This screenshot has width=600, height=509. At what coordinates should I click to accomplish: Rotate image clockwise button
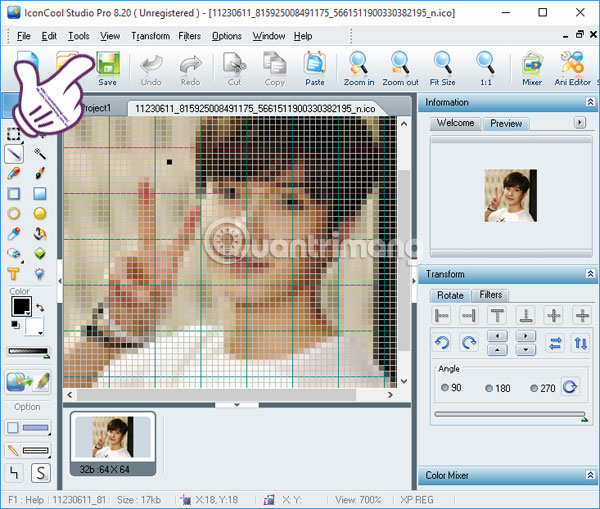click(469, 343)
